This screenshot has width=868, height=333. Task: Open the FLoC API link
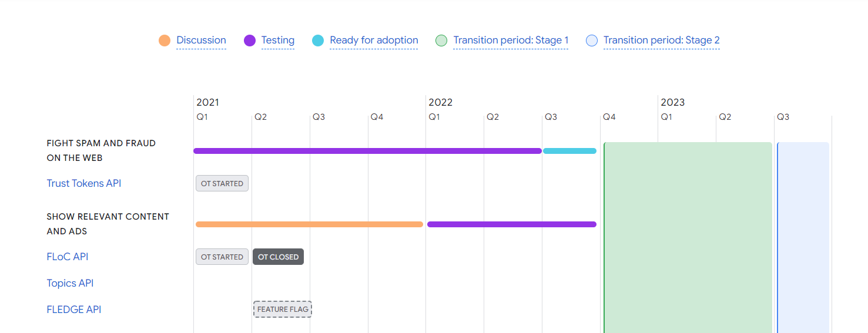[68, 257]
